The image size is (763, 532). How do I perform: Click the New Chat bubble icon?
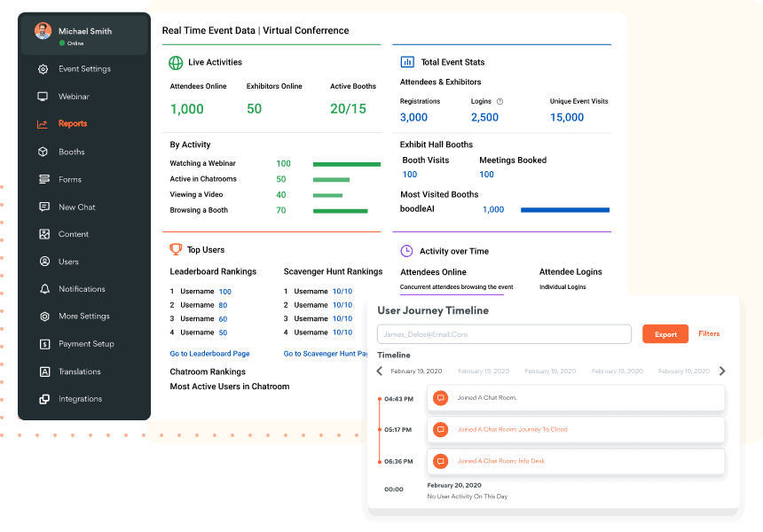pos(43,207)
